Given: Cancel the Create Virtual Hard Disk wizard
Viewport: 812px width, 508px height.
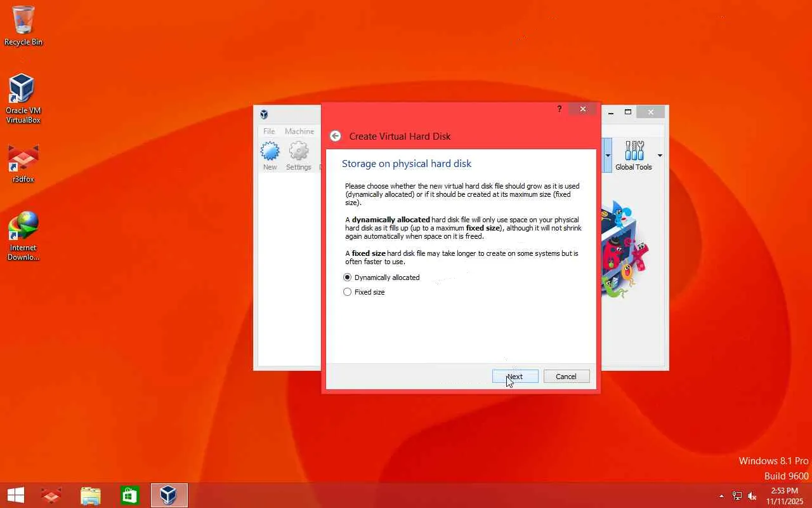Looking at the screenshot, I should 566,377.
